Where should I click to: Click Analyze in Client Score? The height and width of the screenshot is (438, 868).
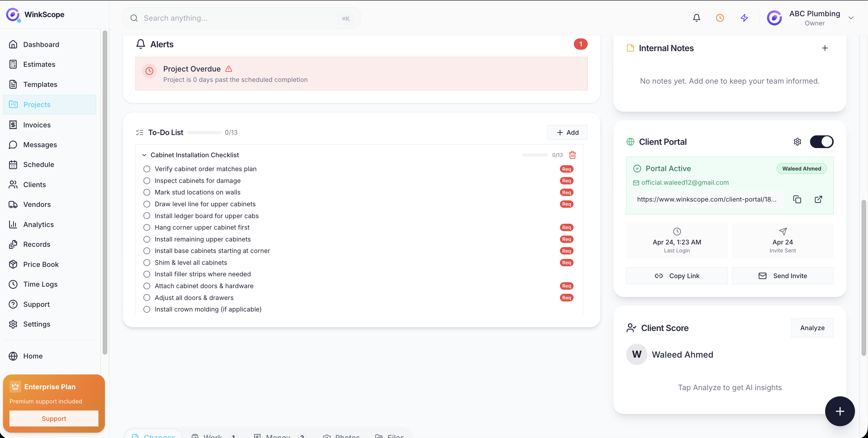(x=812, y=328)
